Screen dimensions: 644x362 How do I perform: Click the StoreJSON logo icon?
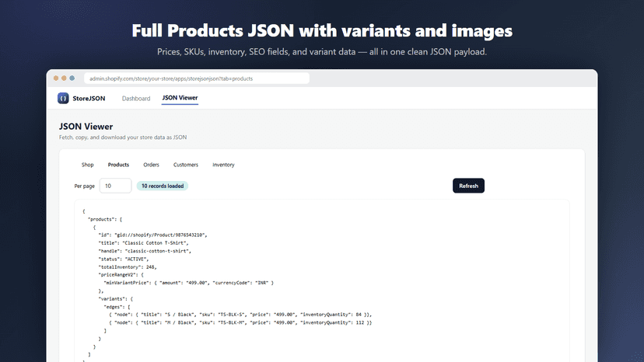(x=63, y=98)
